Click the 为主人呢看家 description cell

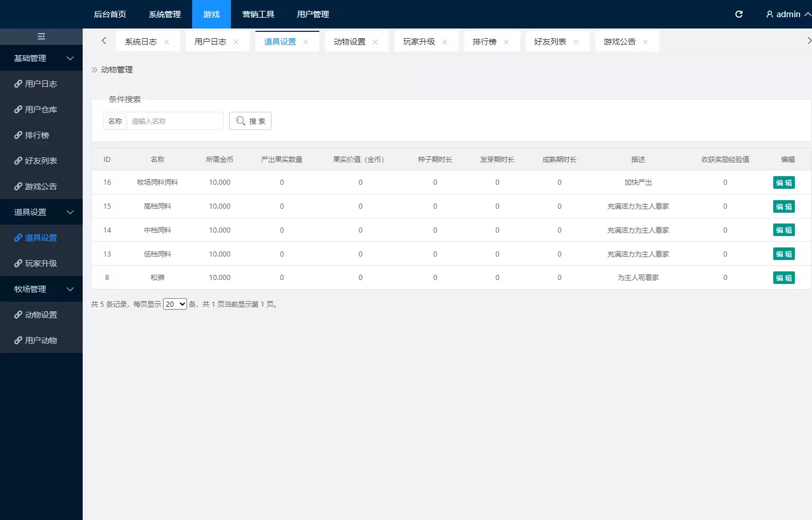tap(638, 278)
